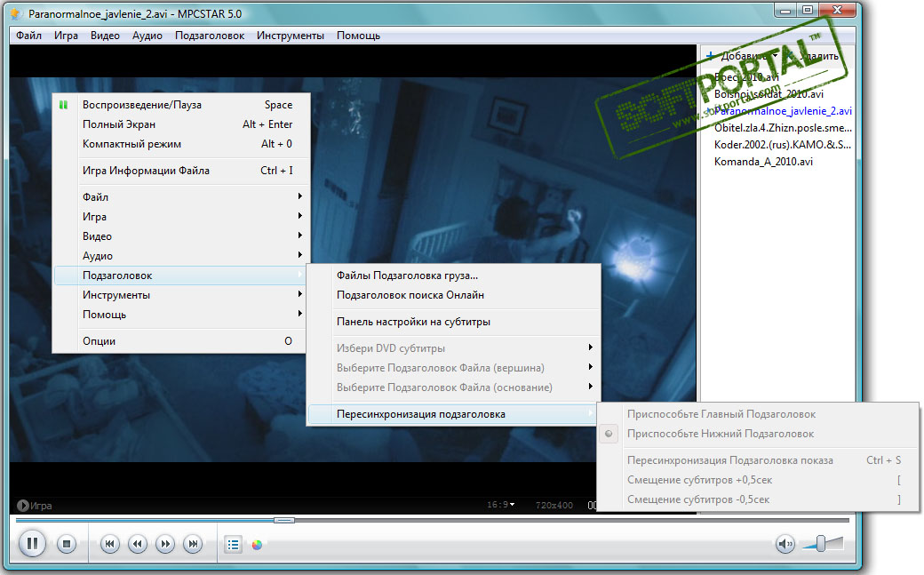Expand Помощь submenu in context menu

[181, 315]
